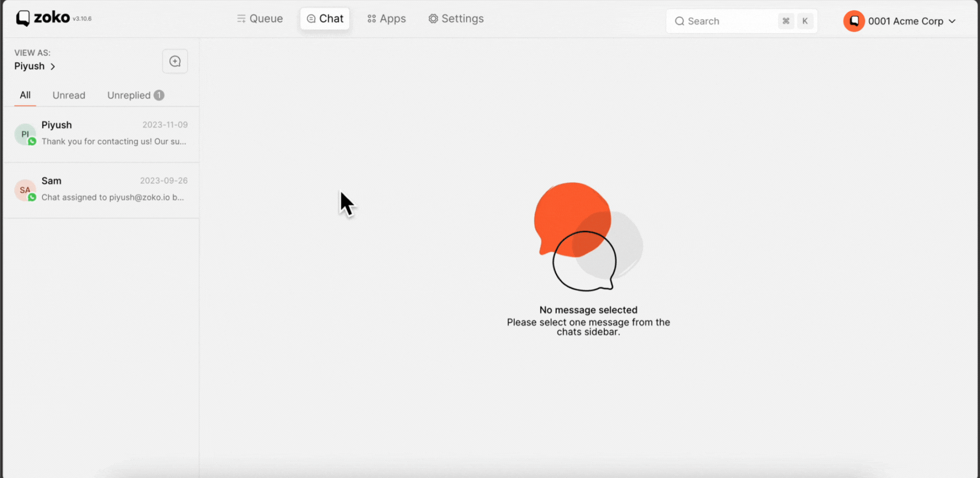Select the Unreplied filter tab
980x478 pixels.
135,95
